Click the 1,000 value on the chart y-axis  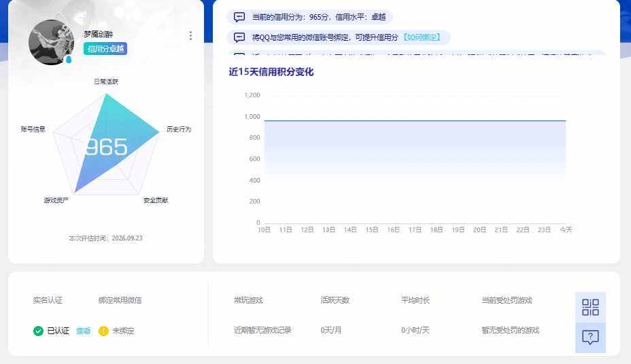pos(252,117)
